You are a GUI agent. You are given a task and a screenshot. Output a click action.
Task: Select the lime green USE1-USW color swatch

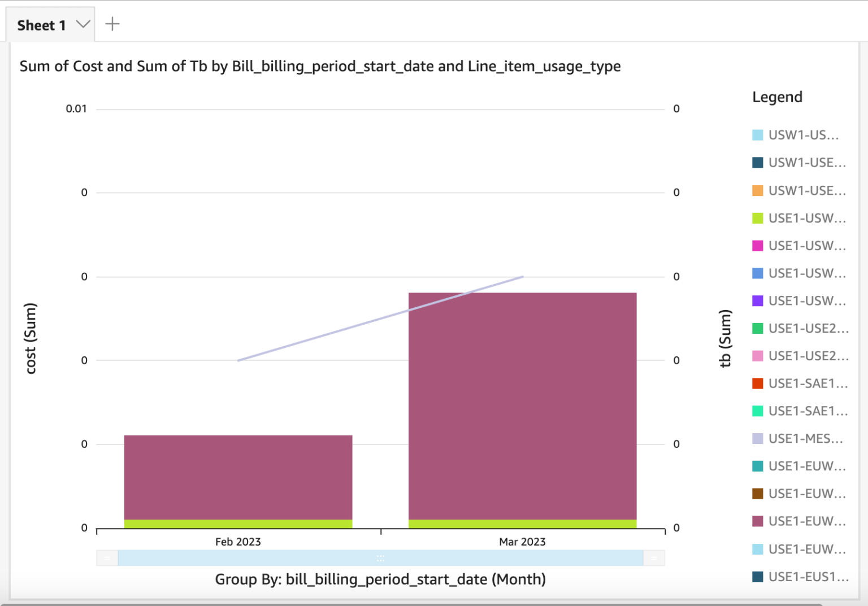click(x=757, y=218)
